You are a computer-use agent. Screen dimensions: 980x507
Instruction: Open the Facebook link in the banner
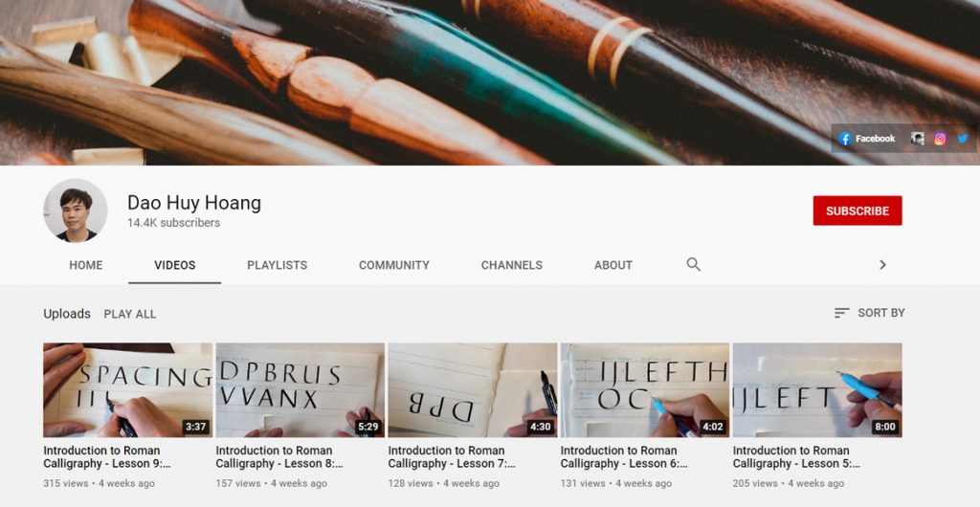867,139
